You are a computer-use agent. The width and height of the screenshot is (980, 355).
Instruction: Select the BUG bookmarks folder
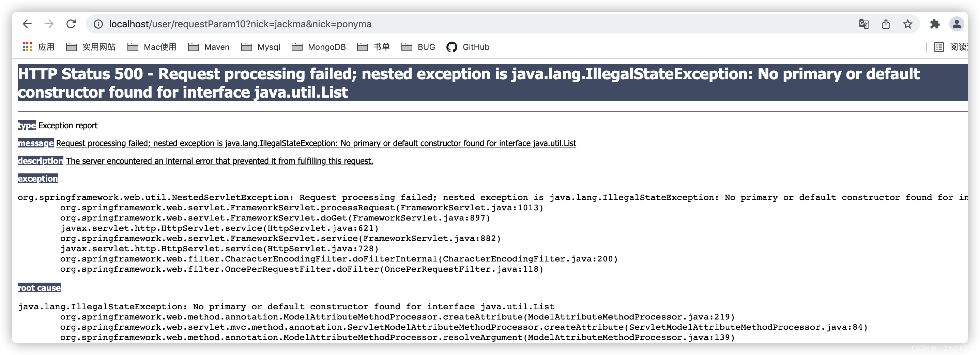(419, 46)
